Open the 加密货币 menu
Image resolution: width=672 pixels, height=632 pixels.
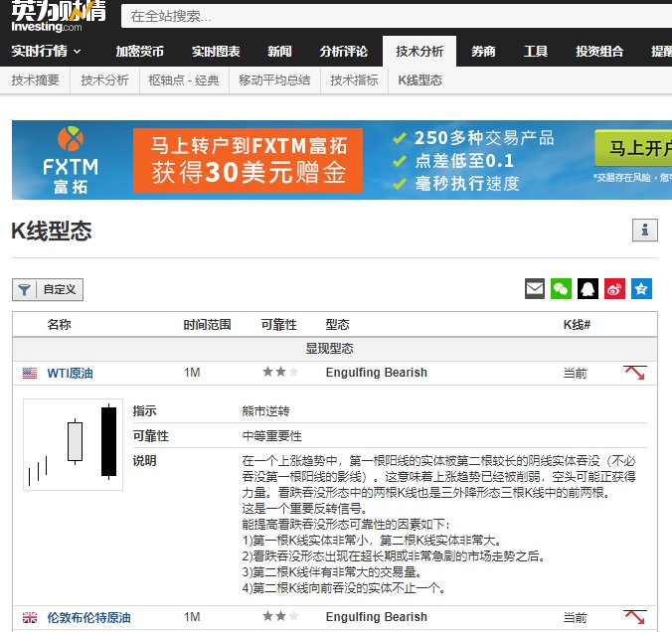(x=140, y=52)
